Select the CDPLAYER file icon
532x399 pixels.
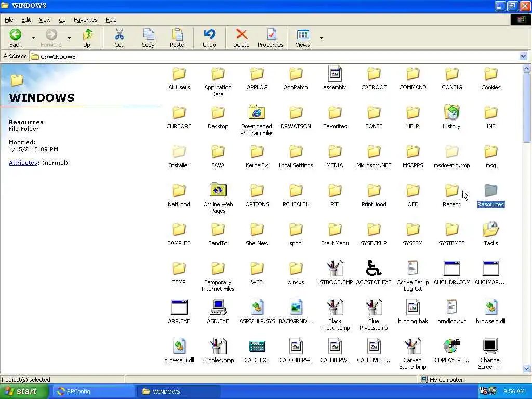point(451,346)
